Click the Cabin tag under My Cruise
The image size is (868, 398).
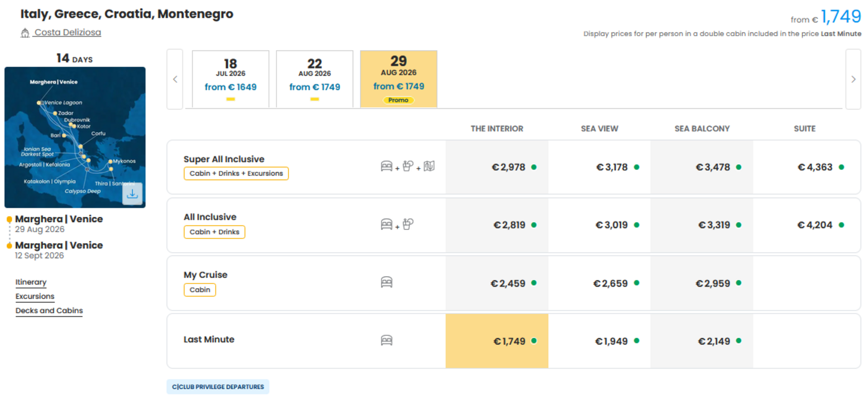click(x=200, y=290)
